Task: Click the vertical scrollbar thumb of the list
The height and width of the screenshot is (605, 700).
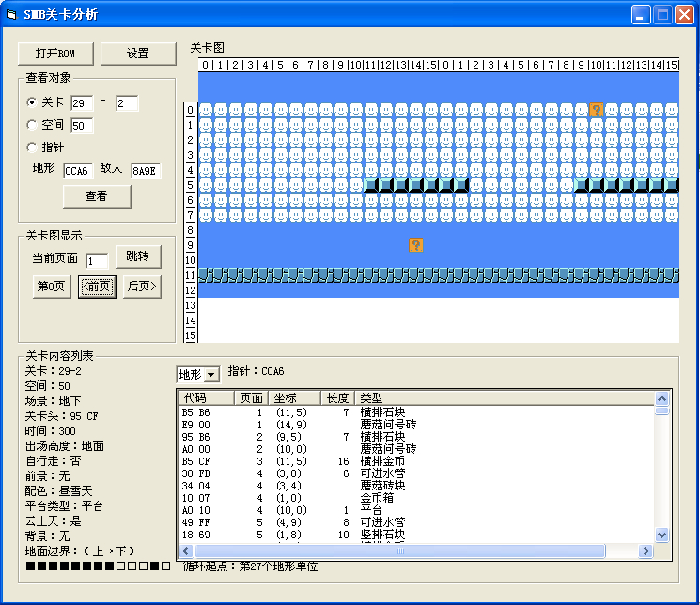Action: tap(661, 411)
